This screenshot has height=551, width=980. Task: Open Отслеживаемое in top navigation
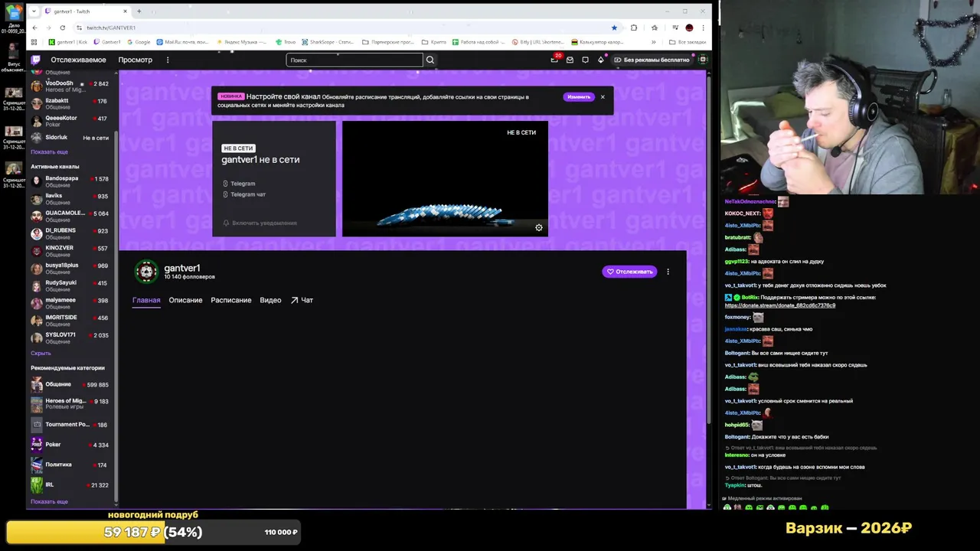78,60
